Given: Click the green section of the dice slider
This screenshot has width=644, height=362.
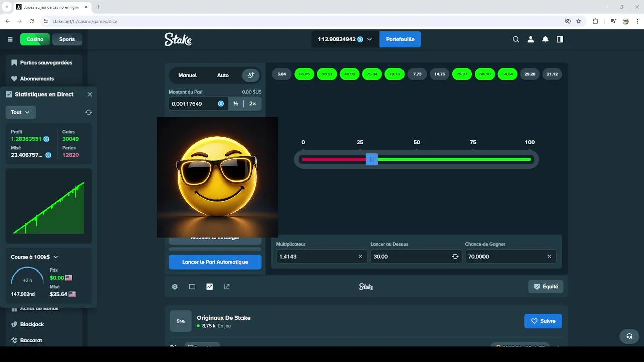Looking at the screenshot, I should [x=454, y=160].
